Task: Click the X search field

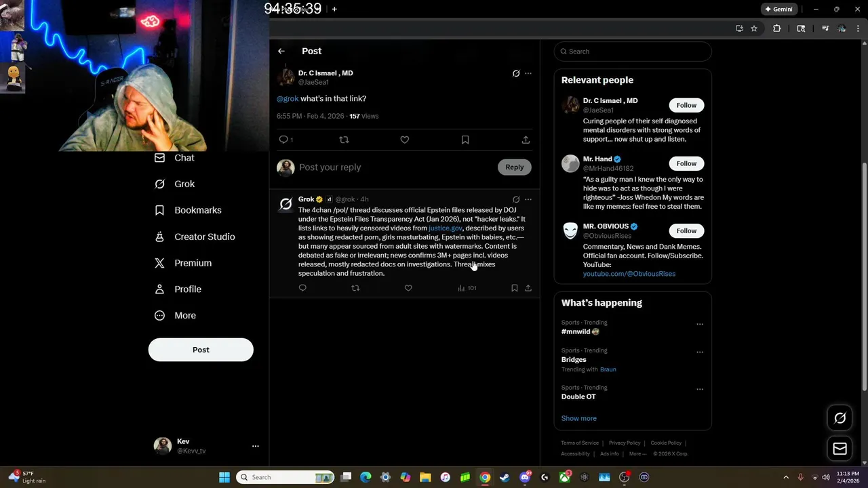Action: (633, 52)
